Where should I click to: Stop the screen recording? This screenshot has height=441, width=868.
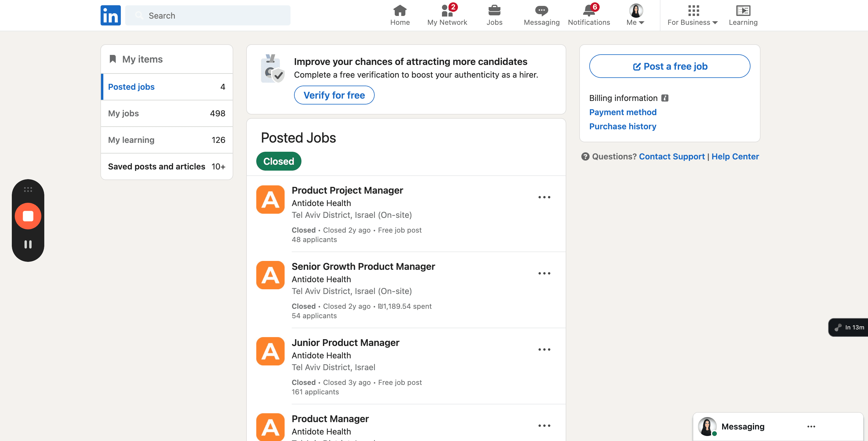(x=28, y=216)
